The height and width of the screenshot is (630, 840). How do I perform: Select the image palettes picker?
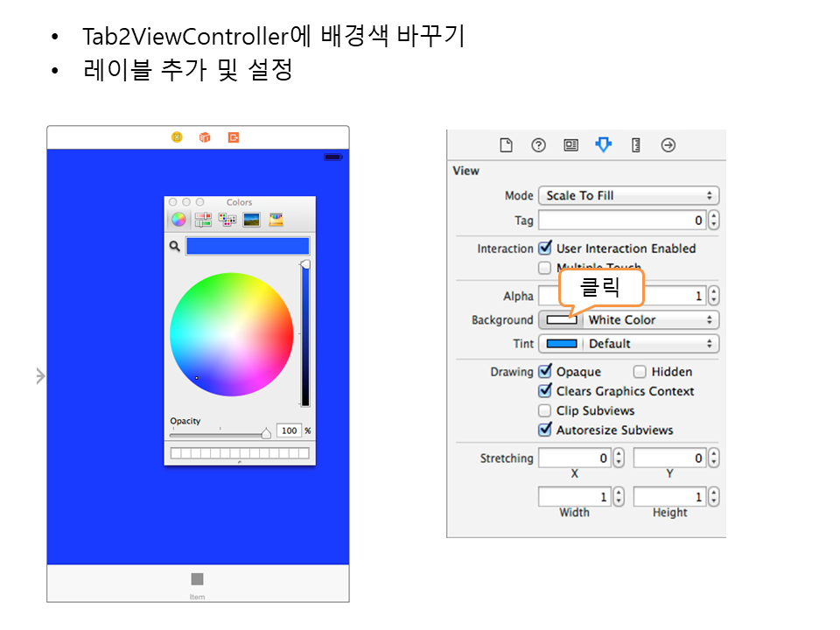251,220
